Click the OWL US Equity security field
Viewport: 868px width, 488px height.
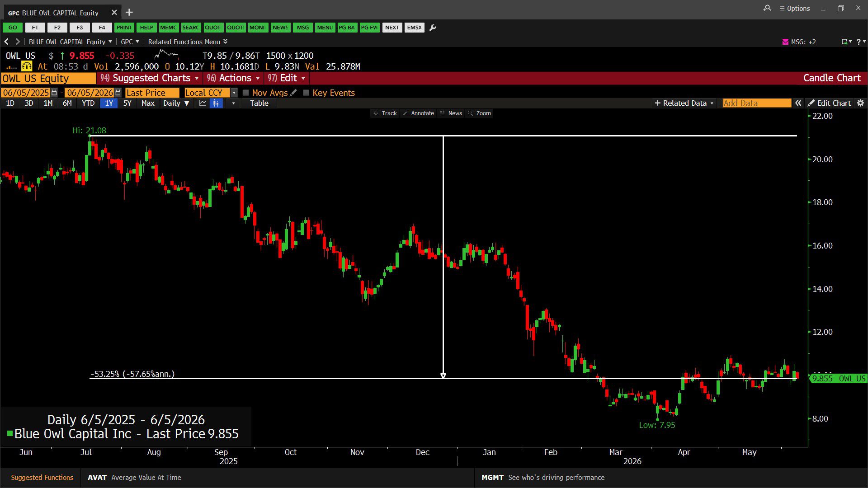(x=48, y=78)
